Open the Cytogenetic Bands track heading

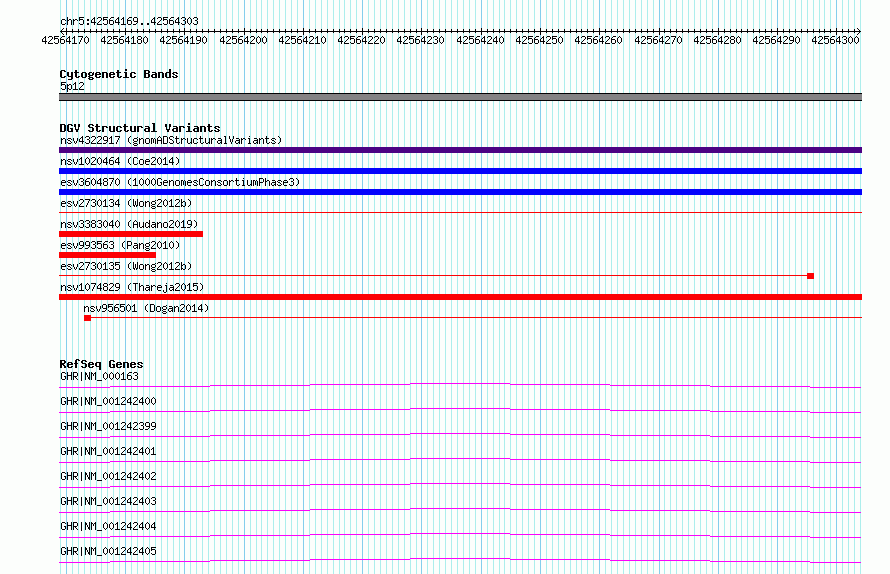point(119,74)
